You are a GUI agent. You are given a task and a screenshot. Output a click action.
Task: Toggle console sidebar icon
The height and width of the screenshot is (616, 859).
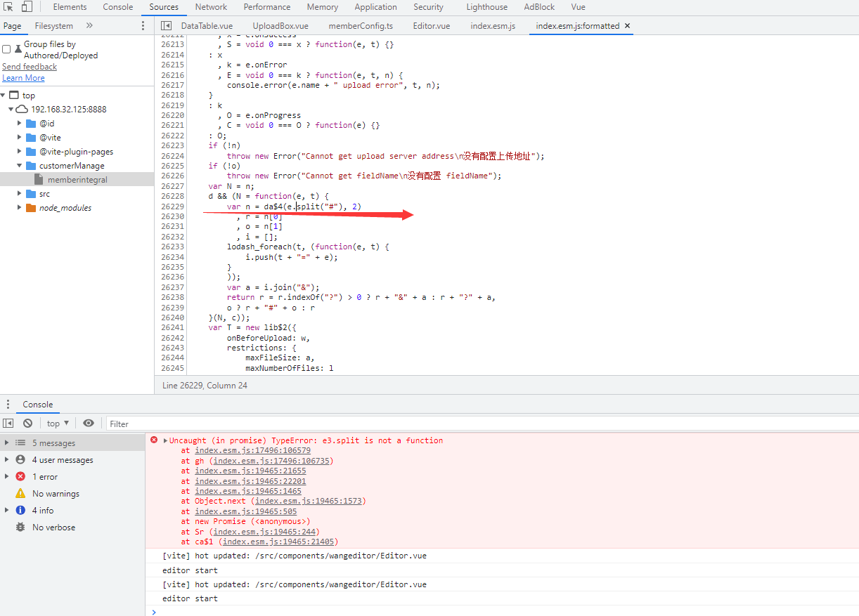pos(8,424)
